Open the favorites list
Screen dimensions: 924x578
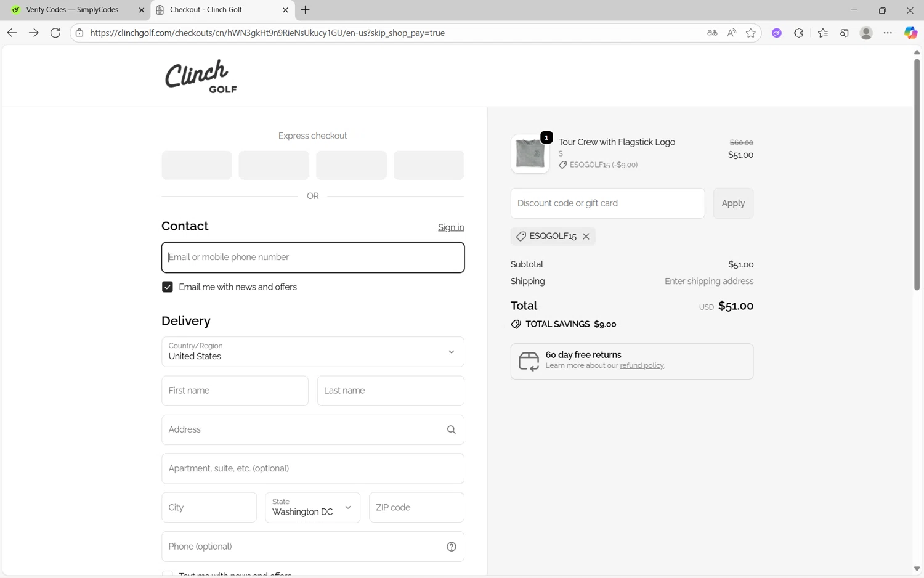pos(823,33)
